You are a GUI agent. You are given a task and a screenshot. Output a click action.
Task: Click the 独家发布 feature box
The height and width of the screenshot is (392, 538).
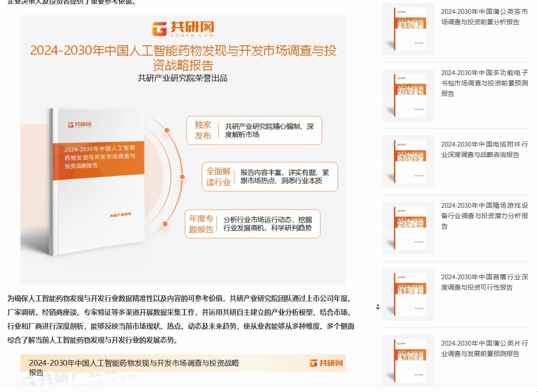click(x=254, y=131)
